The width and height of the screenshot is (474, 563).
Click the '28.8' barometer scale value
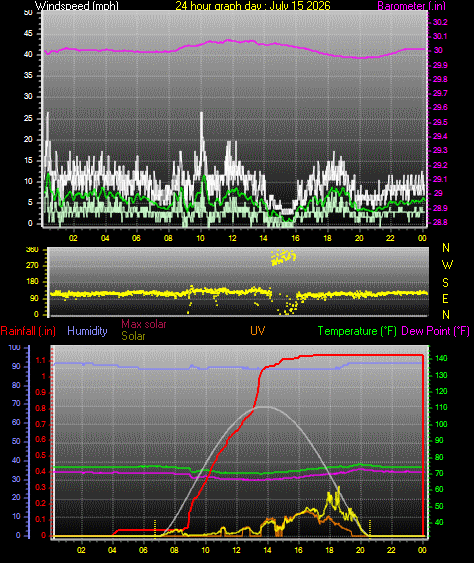440,222
